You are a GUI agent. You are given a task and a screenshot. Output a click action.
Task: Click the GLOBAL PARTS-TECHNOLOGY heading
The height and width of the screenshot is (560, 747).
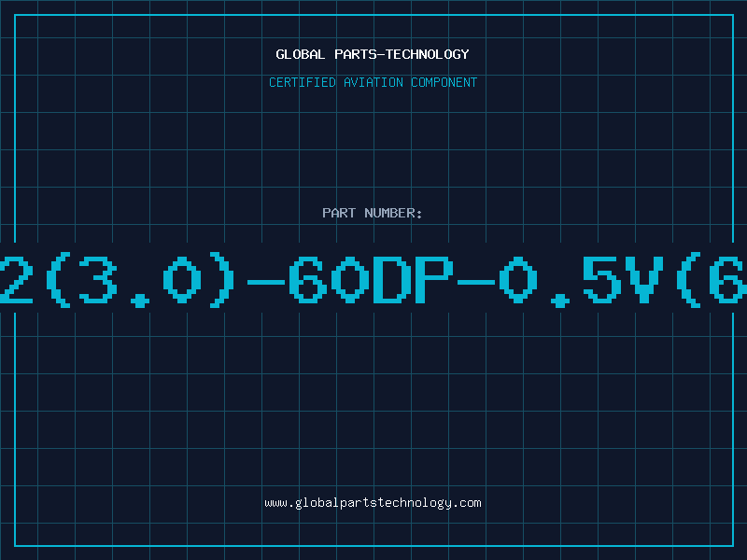coord(373,54)
